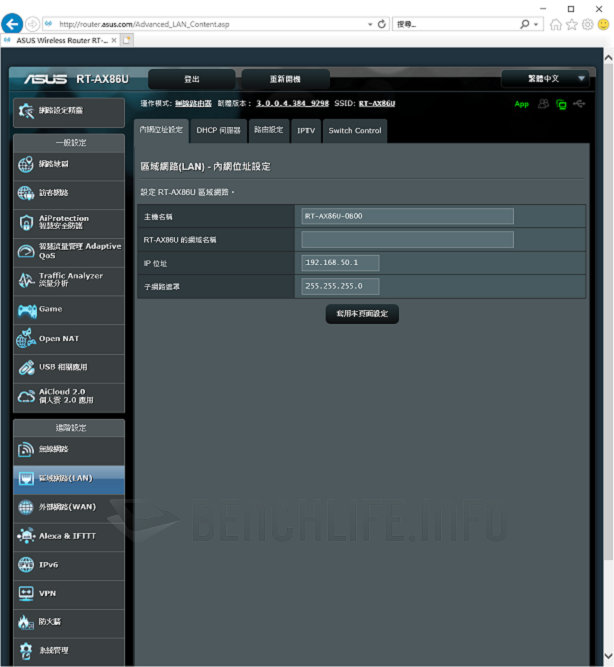
Task: Click the browser search box
Action: click(455, 25)
